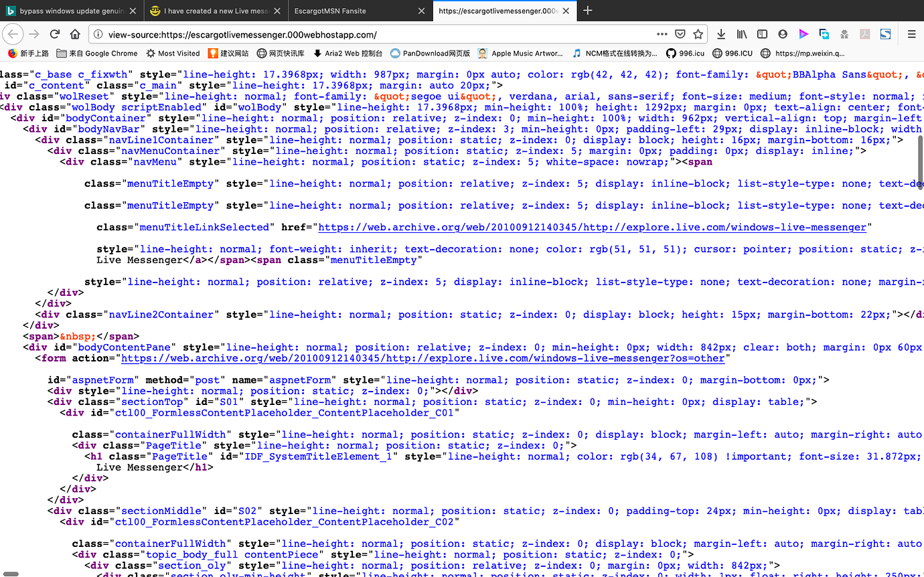Viewport: 924px width, 577px height.
Task: Open 网页快讯库 bookmark
Action: tap(281, 54)
